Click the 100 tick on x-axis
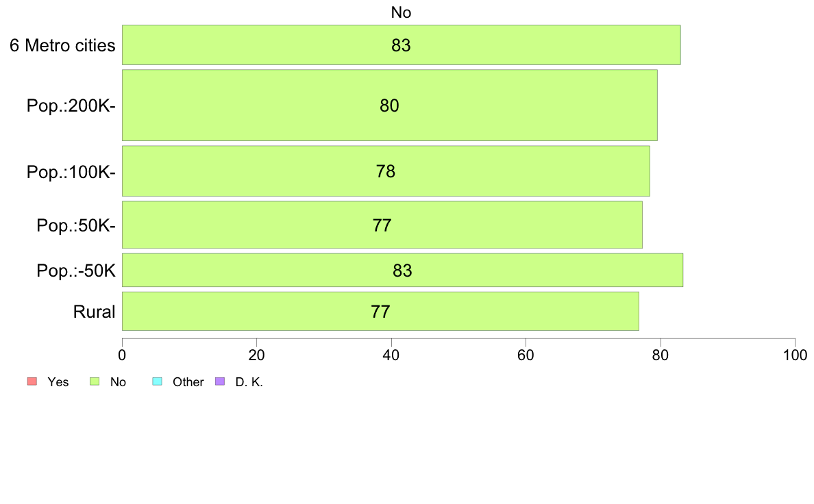 click(x=795, y=355)
